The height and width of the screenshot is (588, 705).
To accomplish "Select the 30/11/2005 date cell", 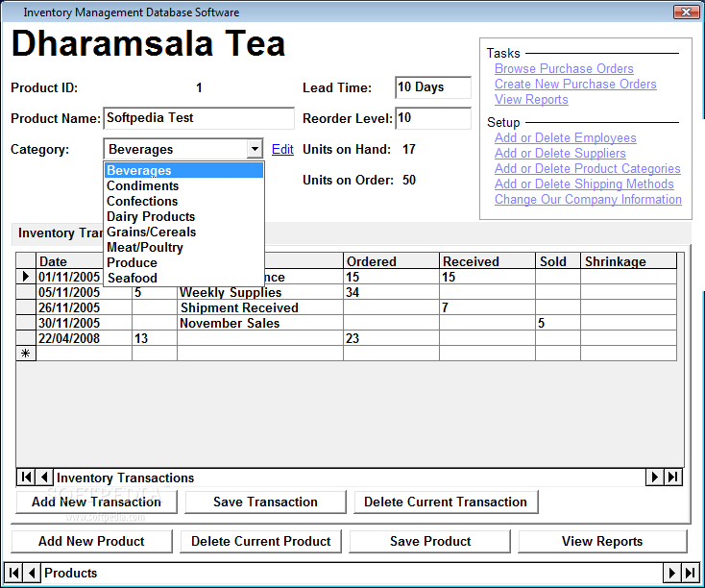I will (85, 323).
